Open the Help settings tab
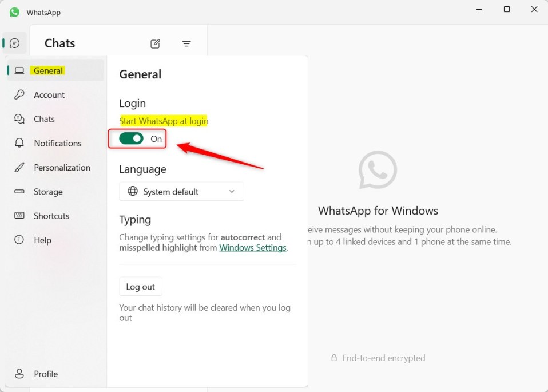This screenshot has height=392, width=548. click(55, 240)
